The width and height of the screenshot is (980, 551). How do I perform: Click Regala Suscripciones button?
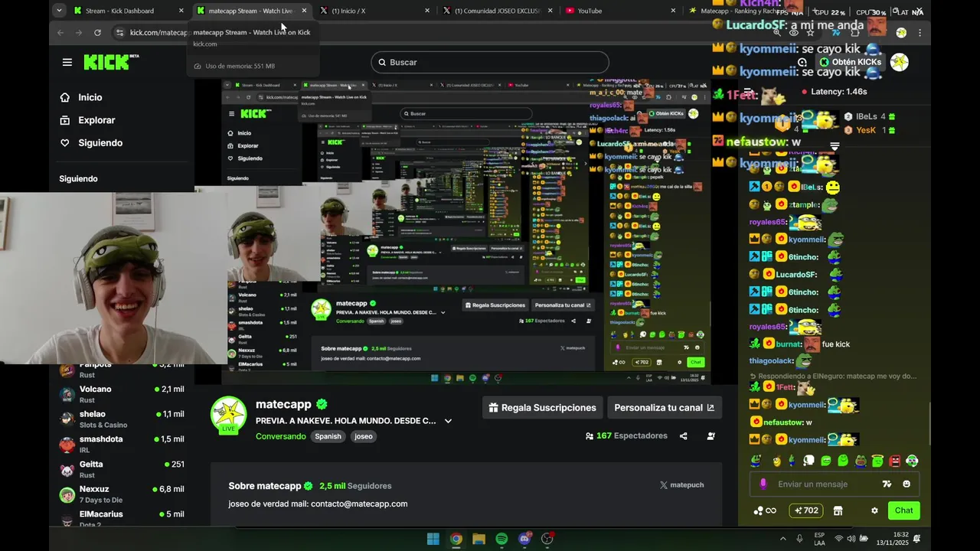click(543, 408)
